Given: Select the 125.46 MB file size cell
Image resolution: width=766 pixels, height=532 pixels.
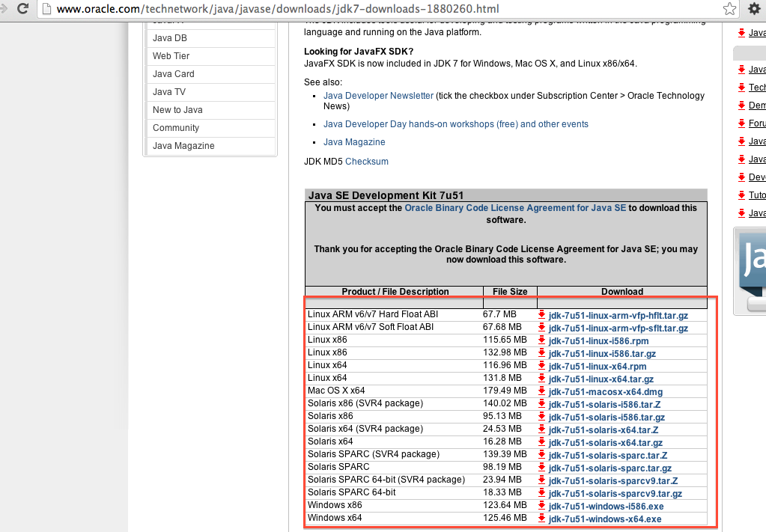Looking at the screenshot, I should click(x=505, y=517).
